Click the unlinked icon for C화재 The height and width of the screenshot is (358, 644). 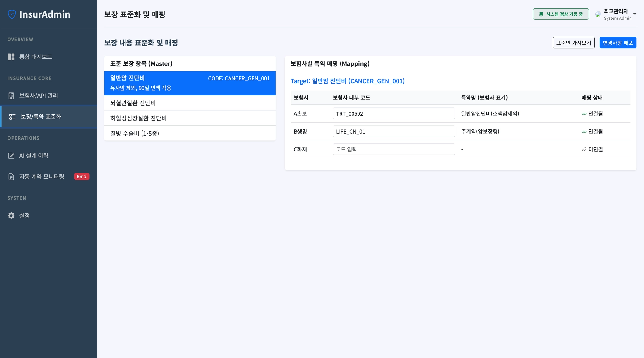point(584,150)
